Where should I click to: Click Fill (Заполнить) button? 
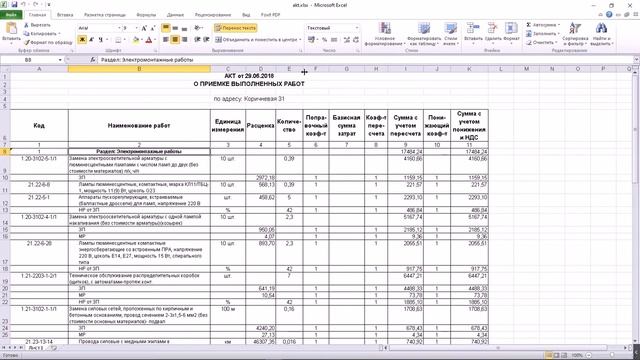(543, 33)
